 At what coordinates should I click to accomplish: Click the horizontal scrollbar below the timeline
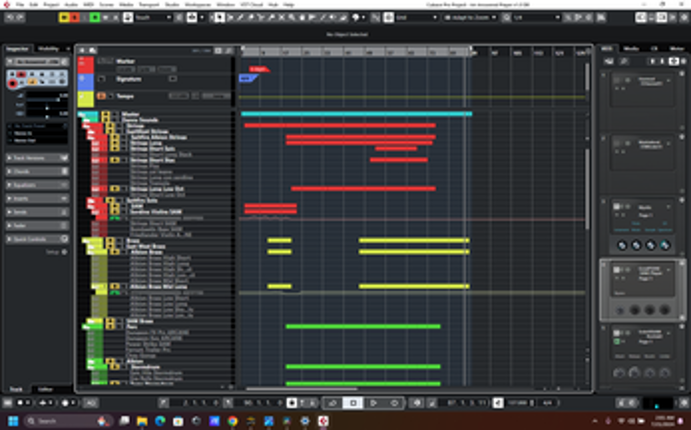pos(302,389)
